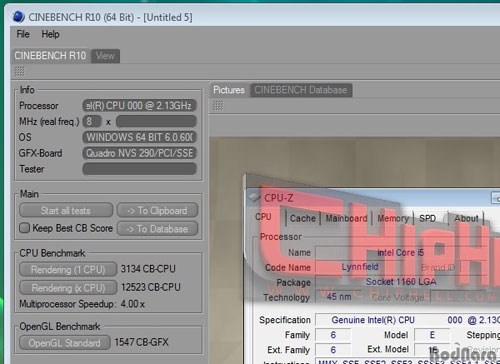This screenshot has height=364, width=500.
Task: Open the Help menu
Action: pyautogui.click(x=50, y=34)
